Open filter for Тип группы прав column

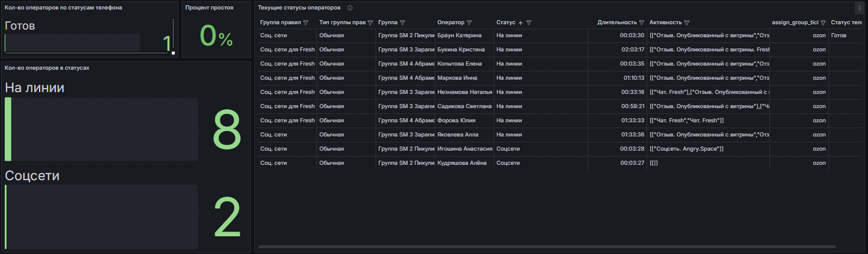pos(370,22)
